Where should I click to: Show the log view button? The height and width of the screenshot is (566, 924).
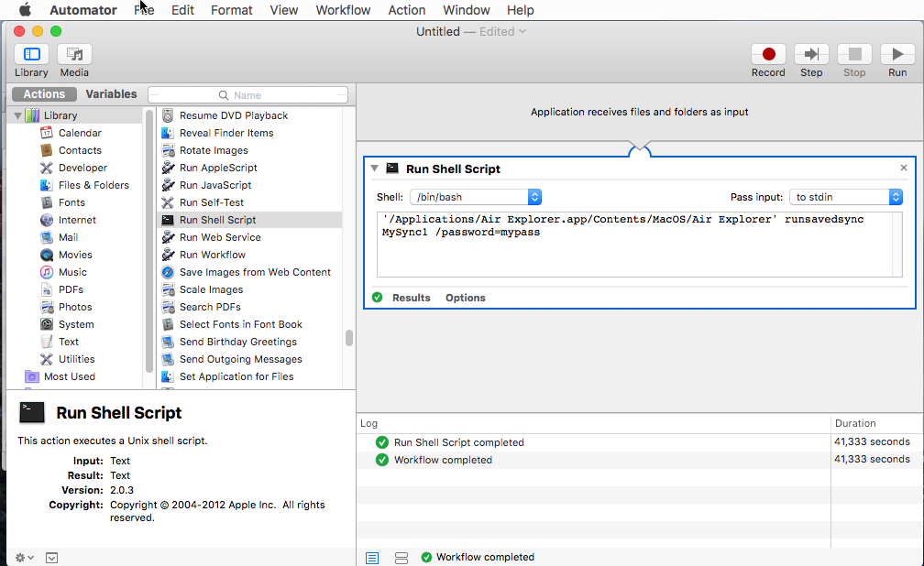click(x=372, y=558)
